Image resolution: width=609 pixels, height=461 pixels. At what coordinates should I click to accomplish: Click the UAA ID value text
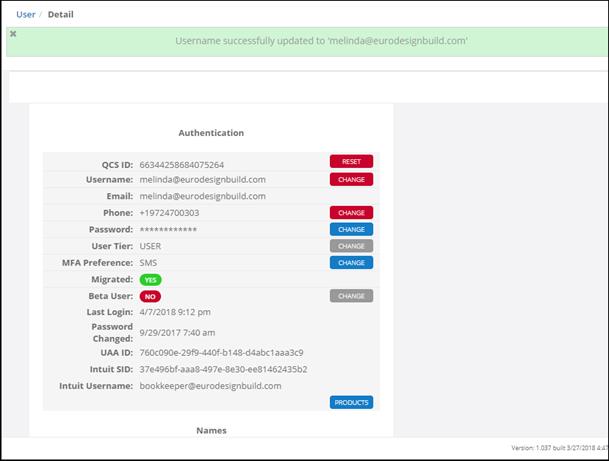coord(221,352)
